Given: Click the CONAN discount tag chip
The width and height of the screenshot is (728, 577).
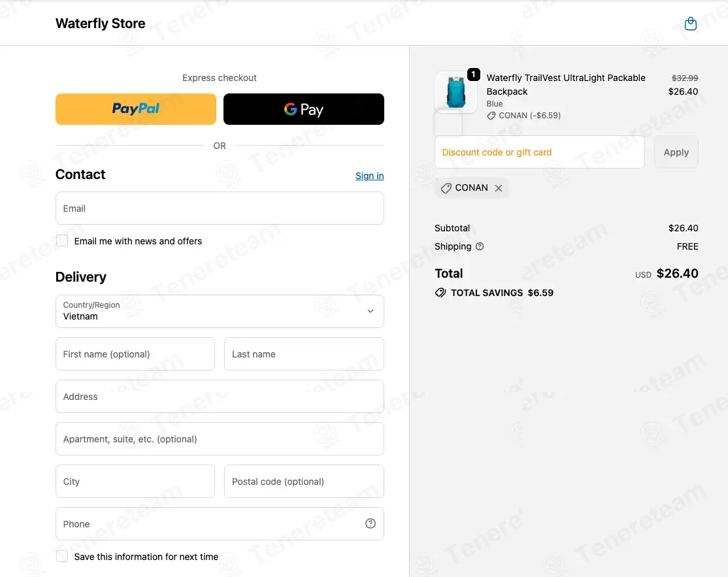Looking at the screenshot, I should (x=471, y=188).
